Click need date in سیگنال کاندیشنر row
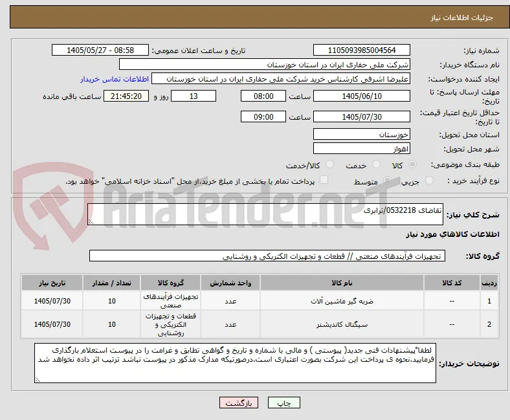Image resolution: width=510 pixels, height=420 pixels. [52, 324]
